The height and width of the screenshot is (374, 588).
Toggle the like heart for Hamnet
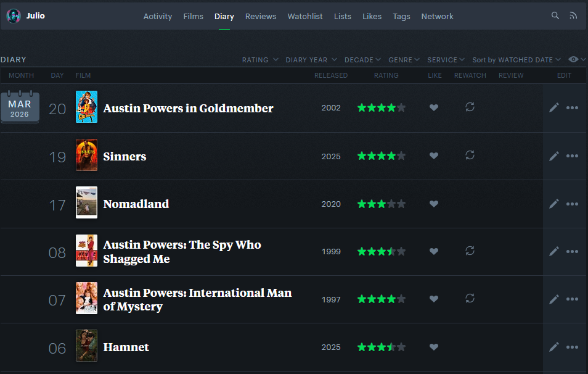434,347
